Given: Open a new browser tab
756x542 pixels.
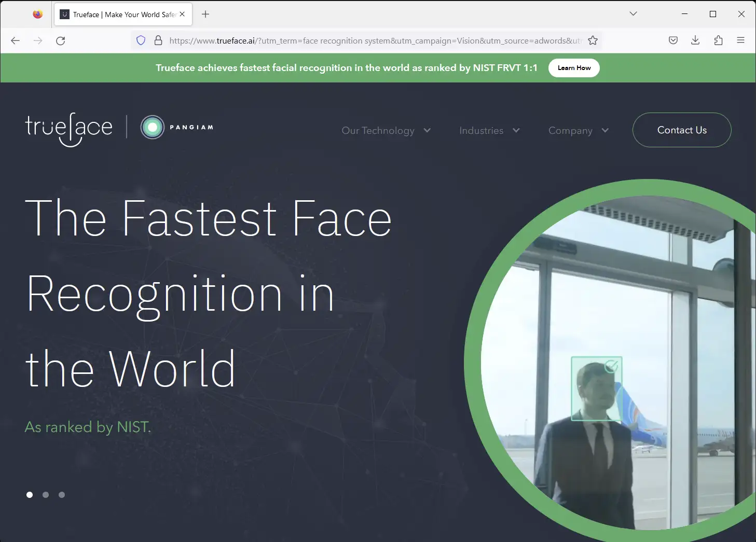Looking at the screenshot, I should click(x=205, y=14).
